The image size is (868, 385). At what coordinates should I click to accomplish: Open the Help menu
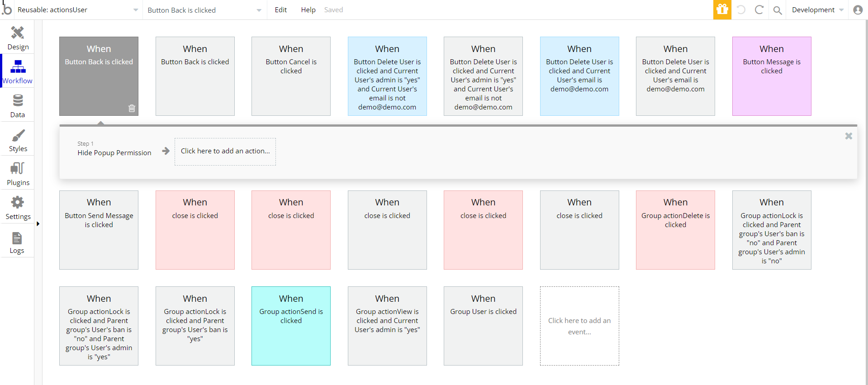tap(308, 10)
